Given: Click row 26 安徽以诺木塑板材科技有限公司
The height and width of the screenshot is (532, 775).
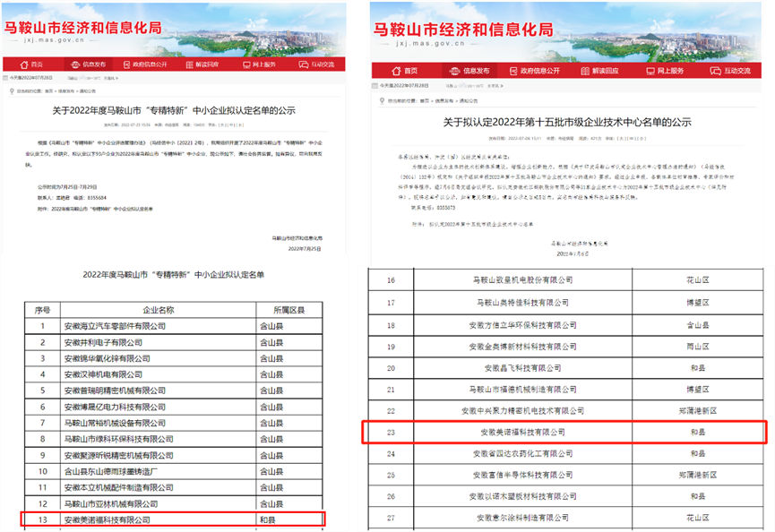Looking at the screenshot, I should [x=566, y=496].
